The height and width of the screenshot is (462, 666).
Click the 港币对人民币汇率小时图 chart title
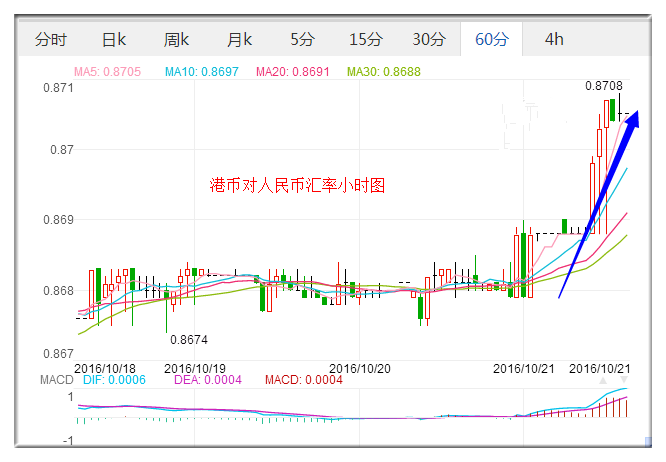click(297, 186)
